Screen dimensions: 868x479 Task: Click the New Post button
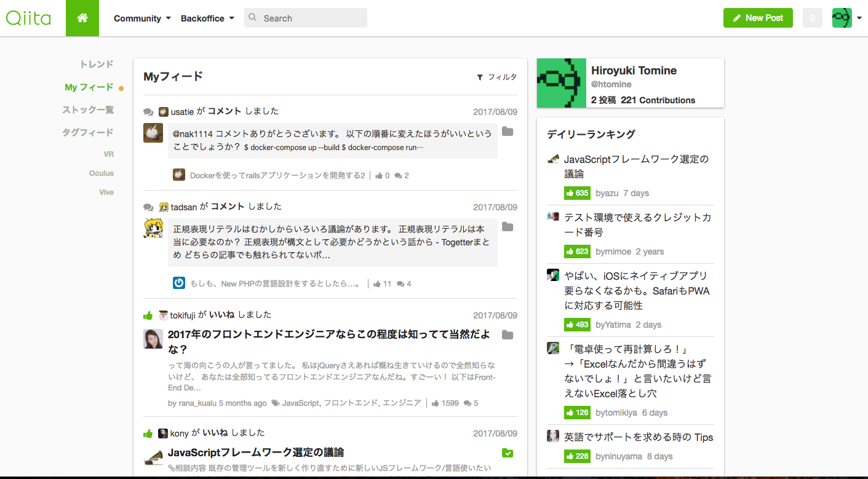pyautogui.click(x=758, y=18)
